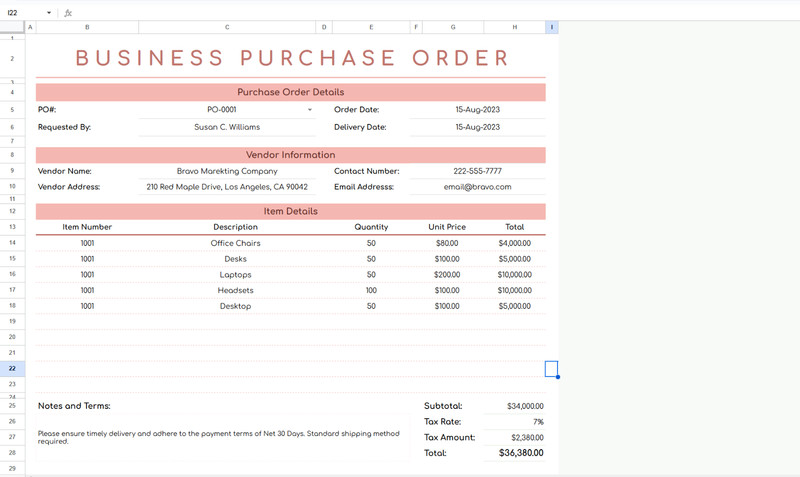800x477 pixels.
Task: Click the 'Email Addresss:' label cell
Action: click(x=371, y=187)
